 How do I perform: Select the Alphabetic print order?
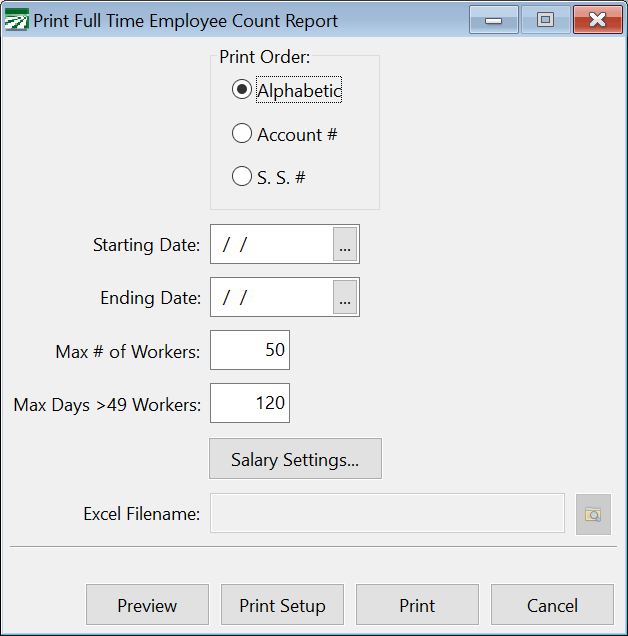pos(241,90)
